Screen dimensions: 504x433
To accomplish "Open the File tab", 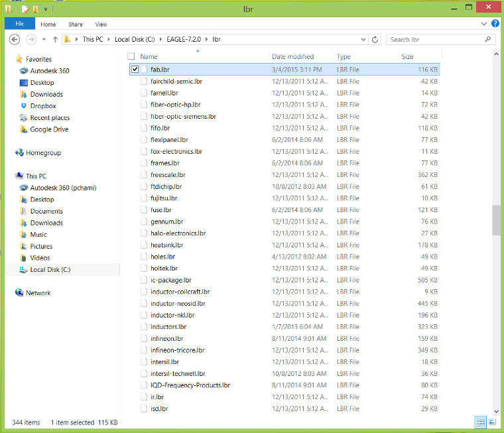I will click(20, 24).
